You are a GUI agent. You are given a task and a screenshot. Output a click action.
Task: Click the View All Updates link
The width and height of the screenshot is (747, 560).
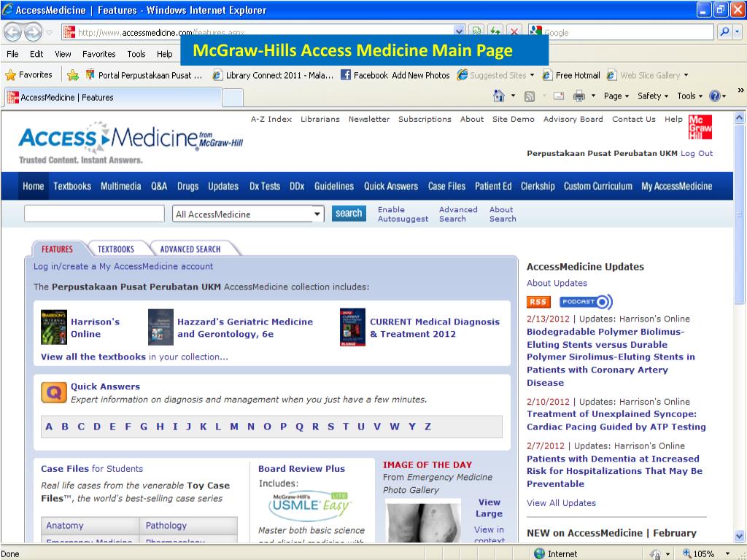point(561,503)
